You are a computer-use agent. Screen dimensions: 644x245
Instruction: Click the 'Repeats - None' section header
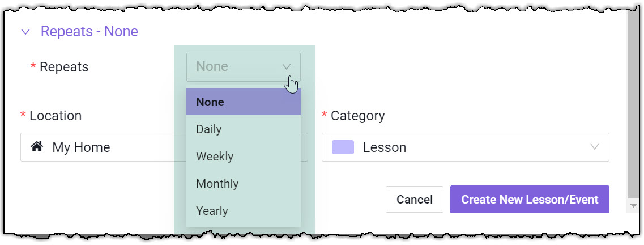point(89,32)
